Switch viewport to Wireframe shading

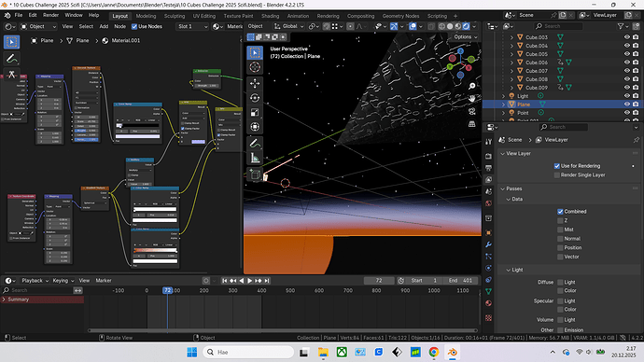click(441, 26)
